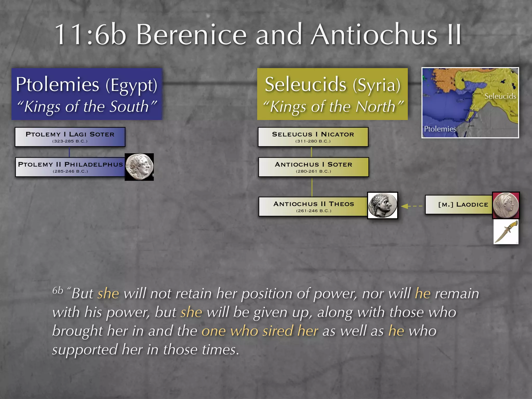
Task: Click the highlighted phrase 'one who sired her'
Action: pos(260,331)
